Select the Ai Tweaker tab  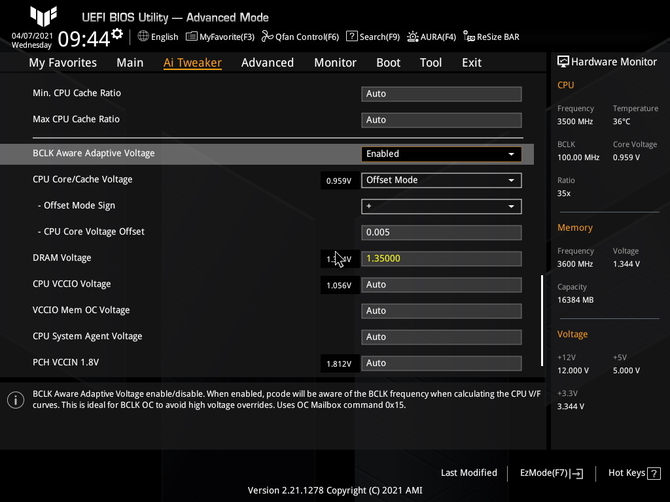click(x=192, y=63)
